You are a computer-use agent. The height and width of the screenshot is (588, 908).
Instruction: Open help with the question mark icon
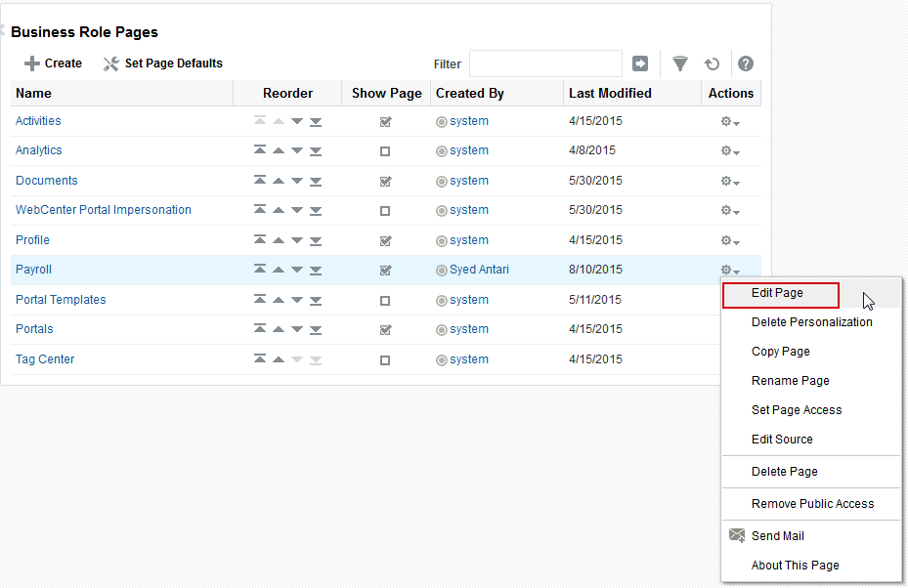[745, 63]
